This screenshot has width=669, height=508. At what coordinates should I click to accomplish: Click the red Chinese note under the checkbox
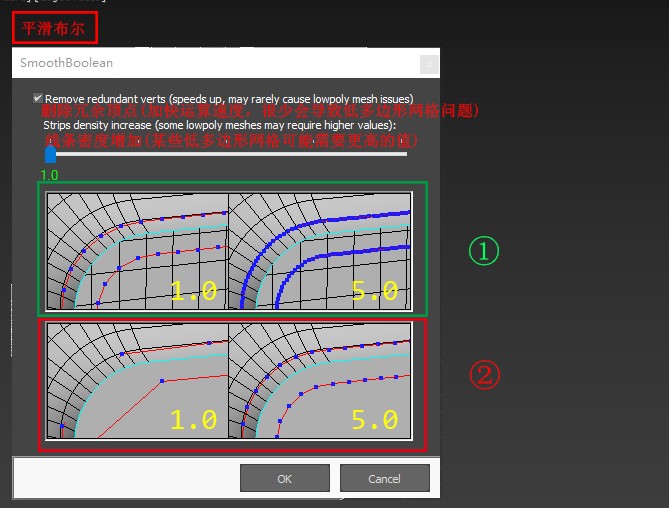260,111
